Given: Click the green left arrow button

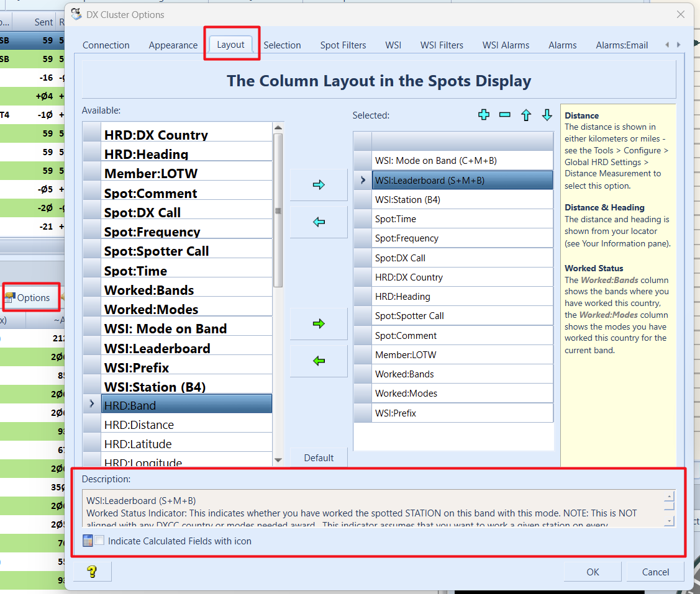Looking at the screenshot, I should coord(319,361).
